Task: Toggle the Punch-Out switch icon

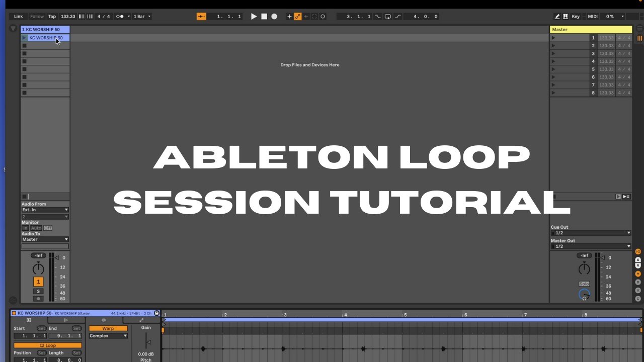Action: point(398,17)
